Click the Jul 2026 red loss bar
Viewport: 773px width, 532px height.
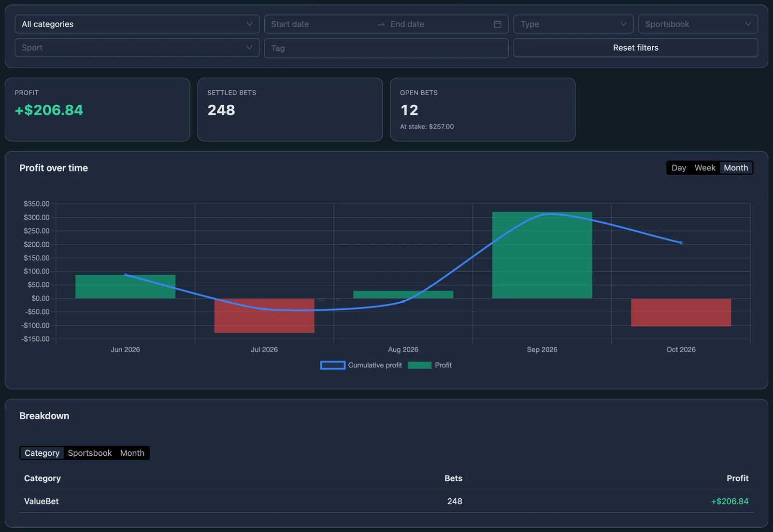coord(264,316)
